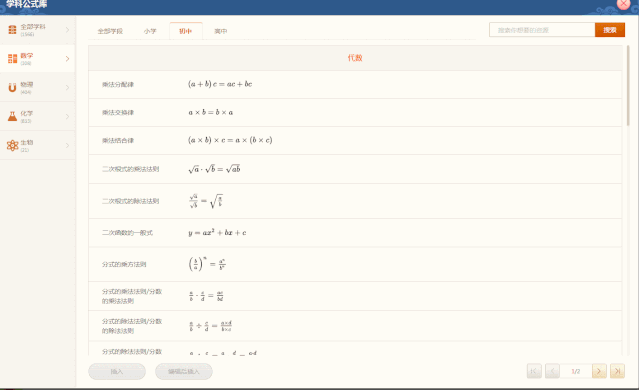Expand the 化学 chevron arrow
This screenshot has width=639, height=390.
click(x=67, y=117)
